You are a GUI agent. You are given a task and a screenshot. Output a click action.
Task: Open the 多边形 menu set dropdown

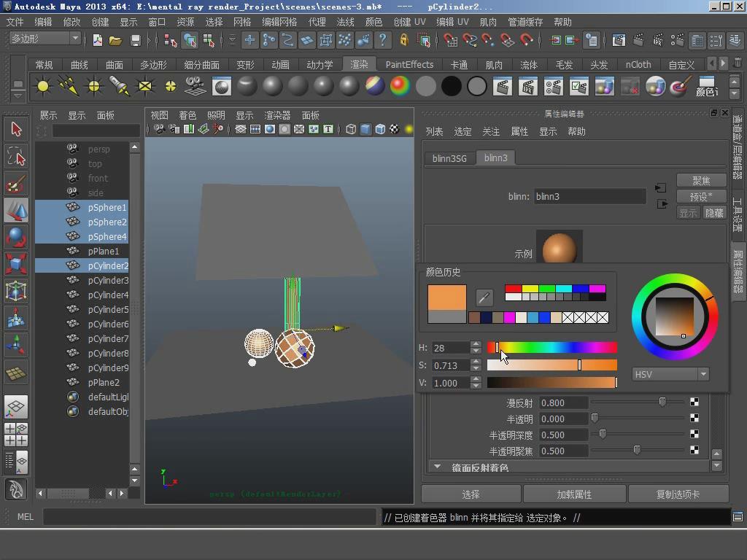point(44,39)
